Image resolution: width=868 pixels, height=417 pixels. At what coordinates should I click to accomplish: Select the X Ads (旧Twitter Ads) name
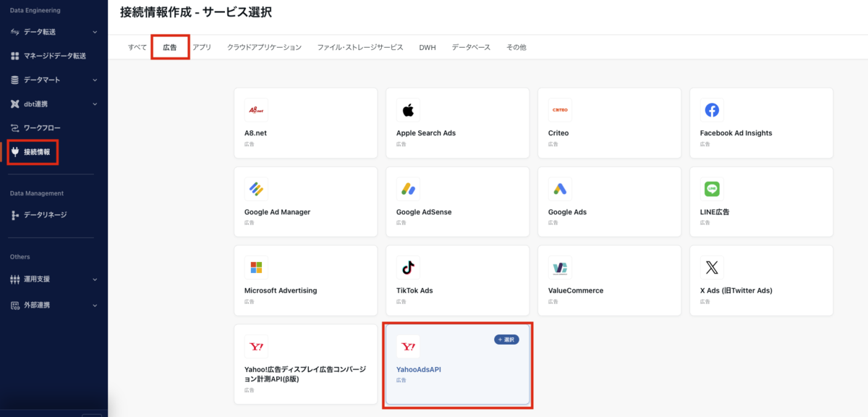(736, 291)
